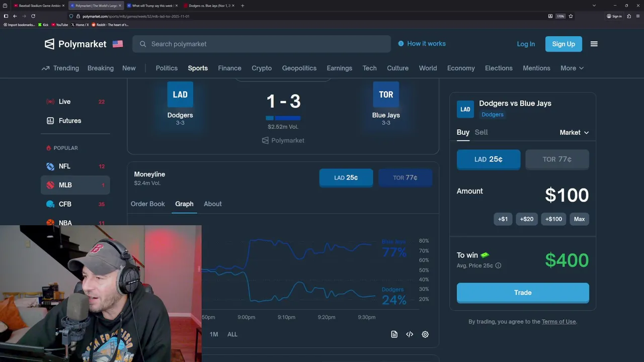
Task: Add +$100 to amount
Action: (553, 219)
